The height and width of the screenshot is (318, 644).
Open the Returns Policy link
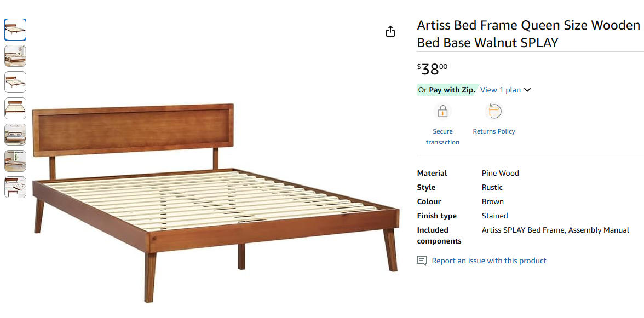tap(493, 131)
